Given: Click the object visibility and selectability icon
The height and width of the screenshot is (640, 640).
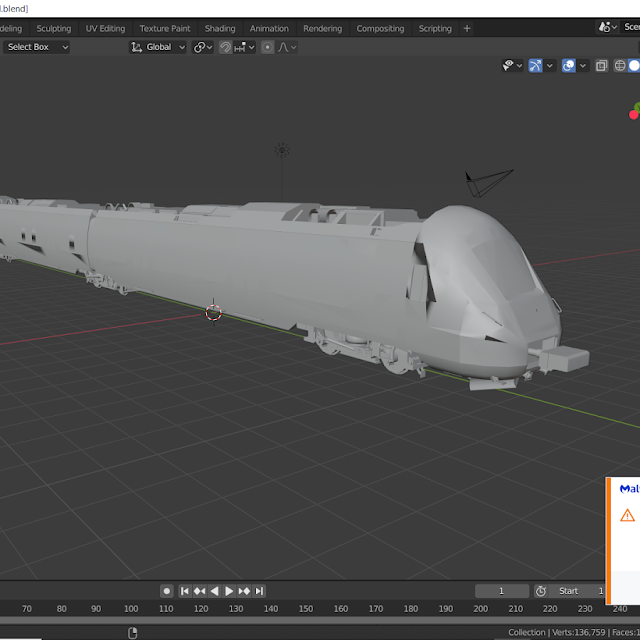Looking at the screenshot, I should (509, 66).
